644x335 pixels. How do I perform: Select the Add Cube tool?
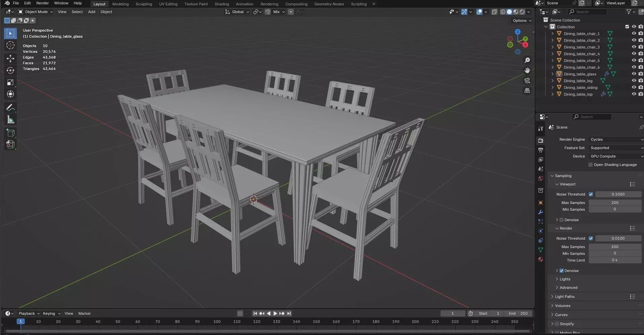[x=10, y=133]
